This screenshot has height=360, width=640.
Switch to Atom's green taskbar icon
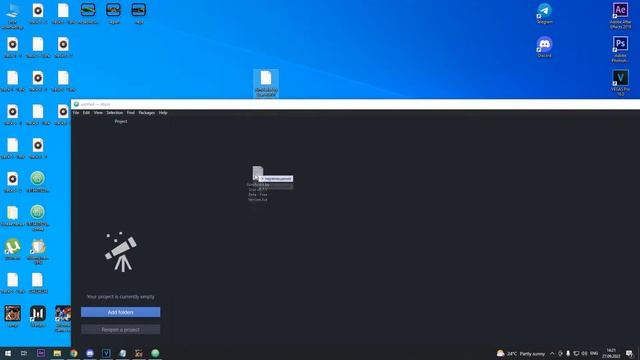pos(155,353)
